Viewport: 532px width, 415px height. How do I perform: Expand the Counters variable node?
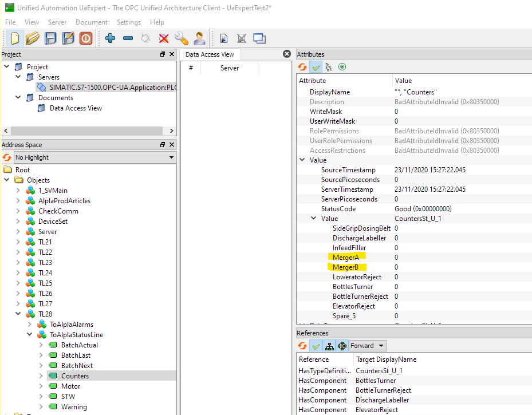click(41, 376)
